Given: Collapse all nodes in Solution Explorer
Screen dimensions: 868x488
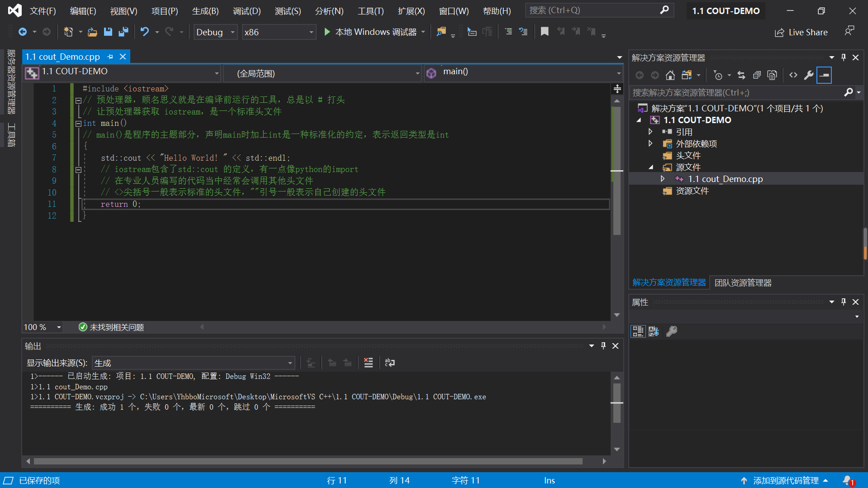Looking at the screenshot, I should click(757, 75).
